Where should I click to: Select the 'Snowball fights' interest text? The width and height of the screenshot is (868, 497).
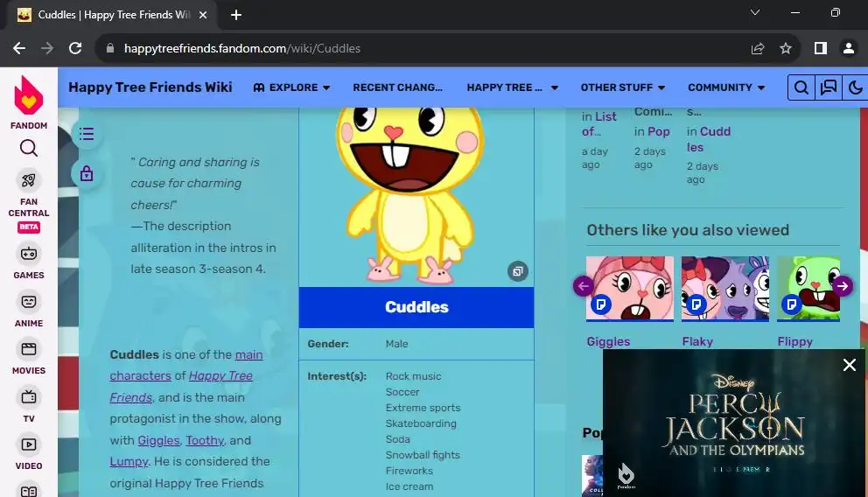pos(423,455)
